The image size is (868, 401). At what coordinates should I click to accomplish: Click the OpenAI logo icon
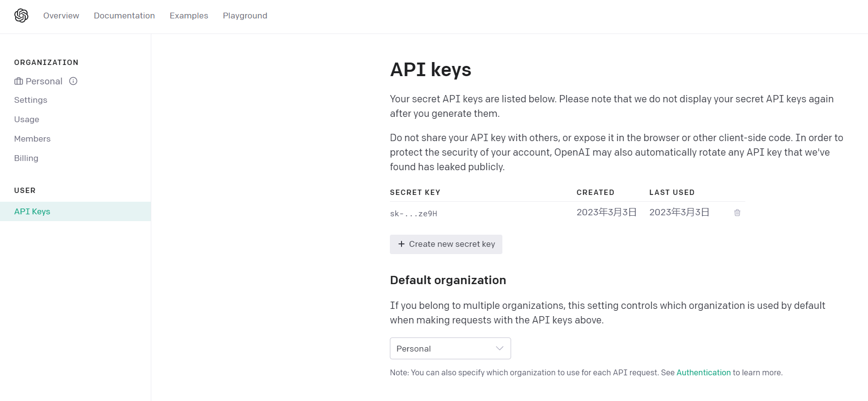[21, 16]
